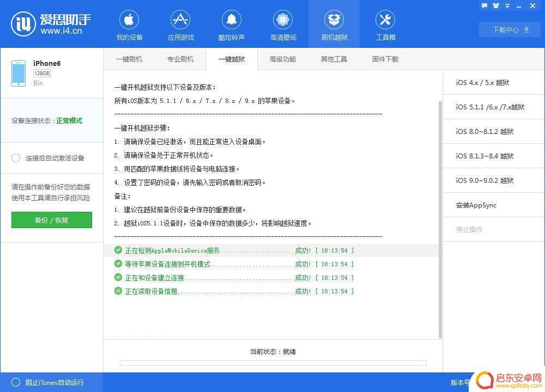Choose iOS 9.0~9.0.2 越狱
This screenshot has width=545, height=392.
pyautogui.click(x=494, y=181)
